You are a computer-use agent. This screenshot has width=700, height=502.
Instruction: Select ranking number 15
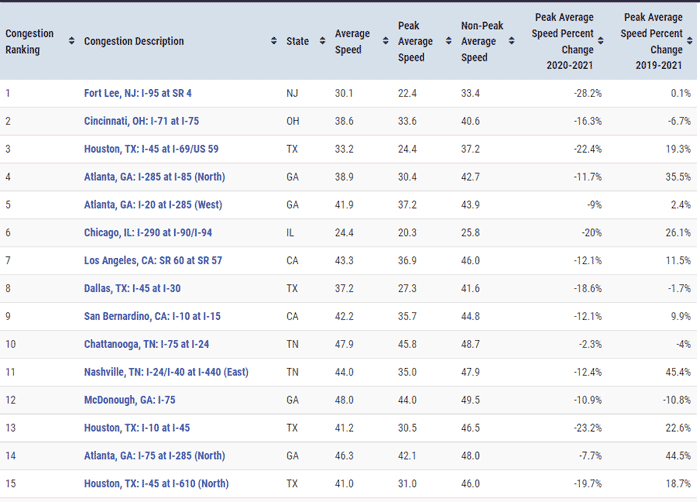(x=11, y=484)
